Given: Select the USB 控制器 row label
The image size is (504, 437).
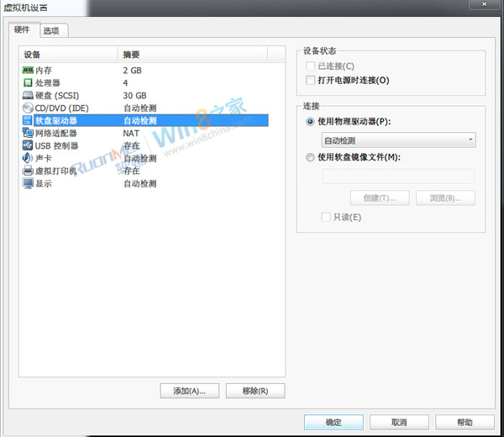Looking at the screenshot, I should pos(56,145).
